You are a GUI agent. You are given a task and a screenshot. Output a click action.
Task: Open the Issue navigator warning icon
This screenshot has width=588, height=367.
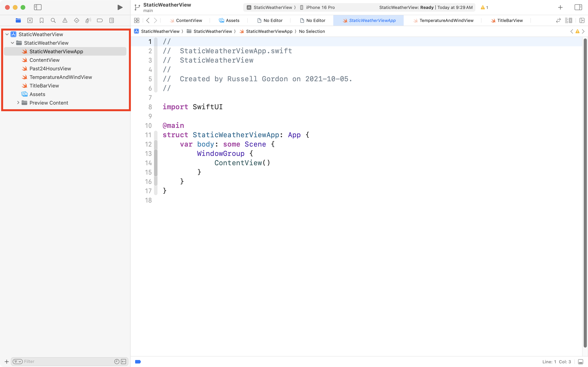(65, 21)
